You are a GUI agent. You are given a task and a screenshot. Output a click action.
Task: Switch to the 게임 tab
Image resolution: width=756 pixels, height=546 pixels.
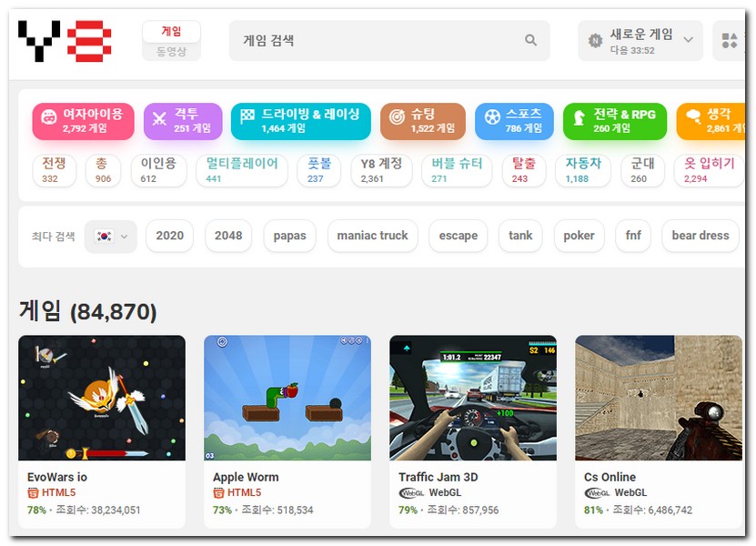pos(171,31)
